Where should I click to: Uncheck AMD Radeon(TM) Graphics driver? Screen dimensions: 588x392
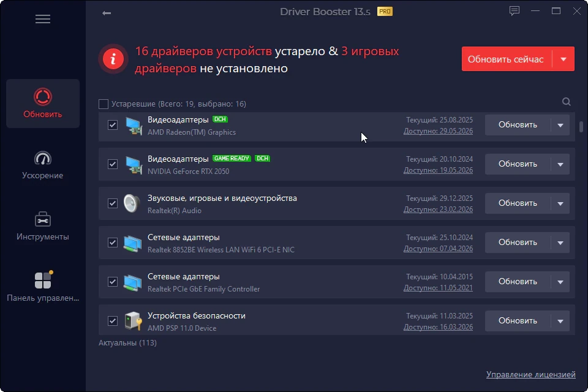113,125
